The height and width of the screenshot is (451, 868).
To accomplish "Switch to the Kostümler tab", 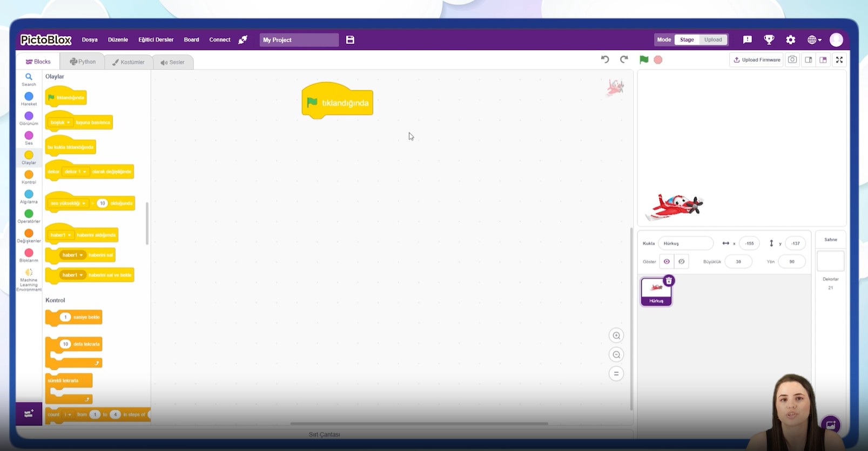I will 129,62.
